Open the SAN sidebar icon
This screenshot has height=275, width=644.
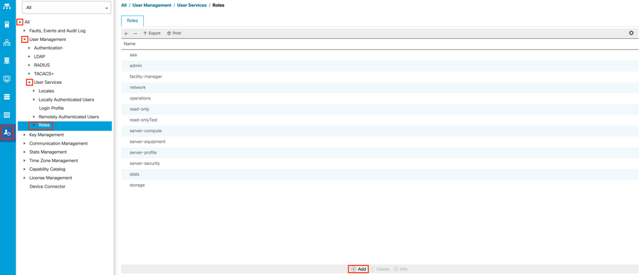tap(7, 61)
